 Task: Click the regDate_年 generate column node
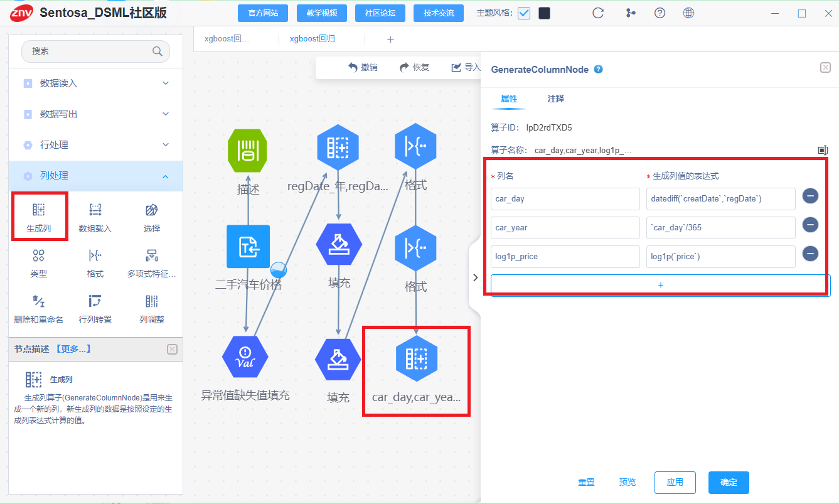coord(338,148)
